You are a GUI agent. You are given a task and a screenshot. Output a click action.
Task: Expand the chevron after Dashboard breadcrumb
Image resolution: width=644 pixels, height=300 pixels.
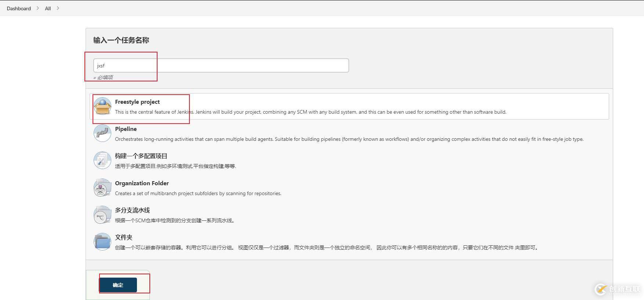pyautogui.click(x=38, y=8)
